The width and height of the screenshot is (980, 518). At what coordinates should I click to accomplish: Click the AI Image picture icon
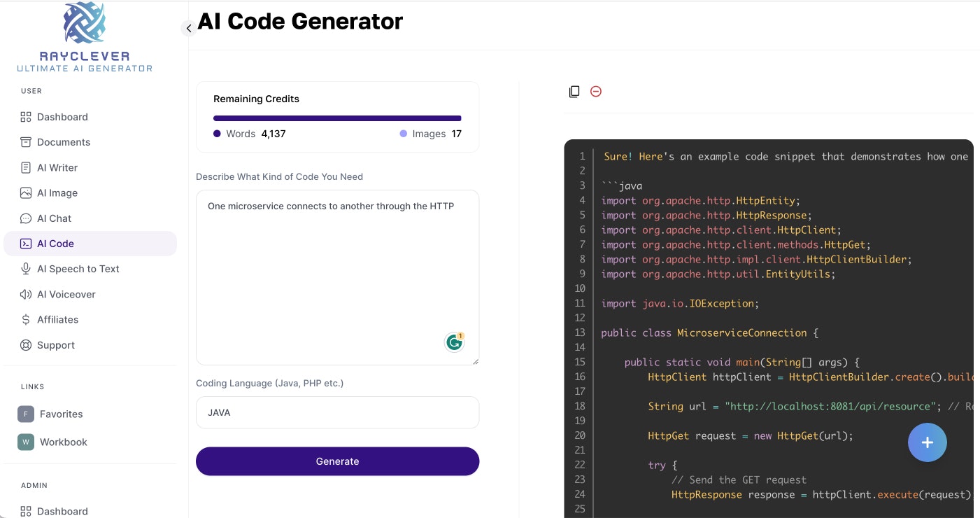[x=26, y=193]
